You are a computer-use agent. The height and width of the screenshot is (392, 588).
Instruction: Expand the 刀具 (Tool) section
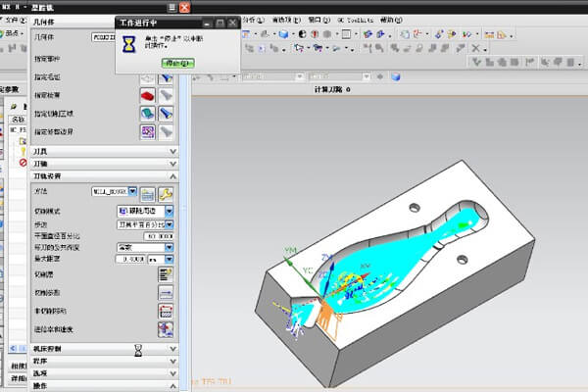pyautogui.click(x=172, y=152)
